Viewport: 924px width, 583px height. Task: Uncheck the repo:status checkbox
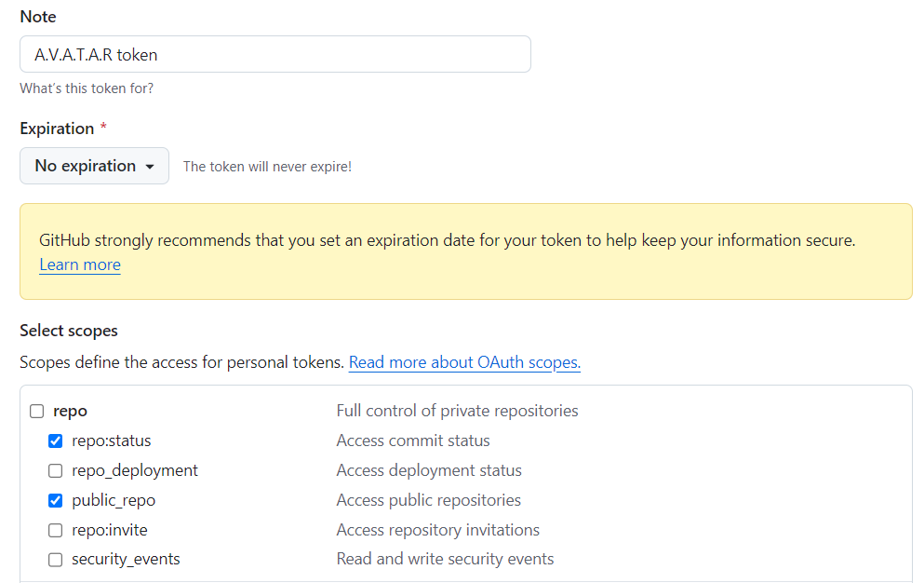pyautogui.click(x=56, y=441)
